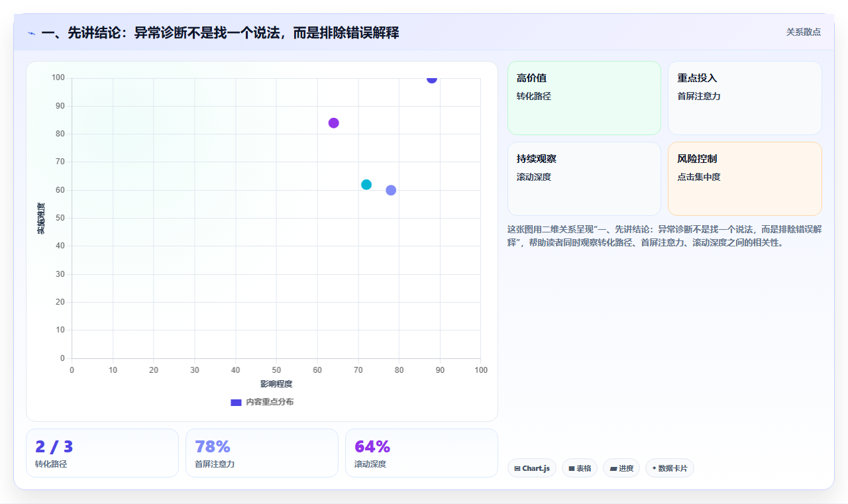Select the teal scatter point near 62
The image size is (848, 504).
pos(366,184)
